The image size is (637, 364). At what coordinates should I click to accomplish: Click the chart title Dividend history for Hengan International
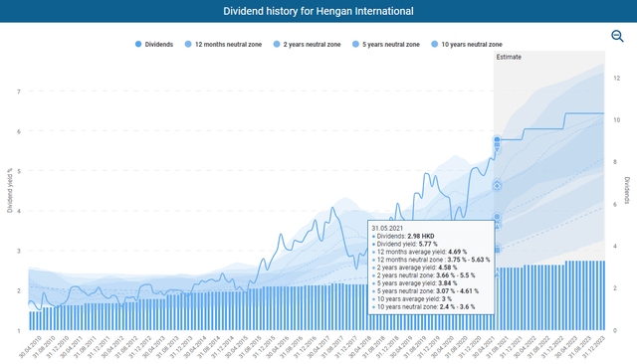pyautogui.click(x=318, y=11)
